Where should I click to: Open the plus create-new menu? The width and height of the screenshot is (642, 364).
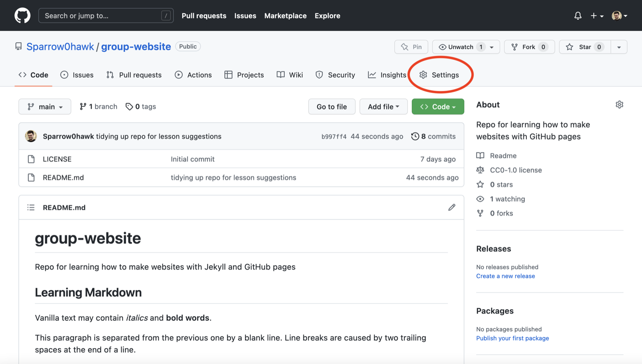pos(597,16)
